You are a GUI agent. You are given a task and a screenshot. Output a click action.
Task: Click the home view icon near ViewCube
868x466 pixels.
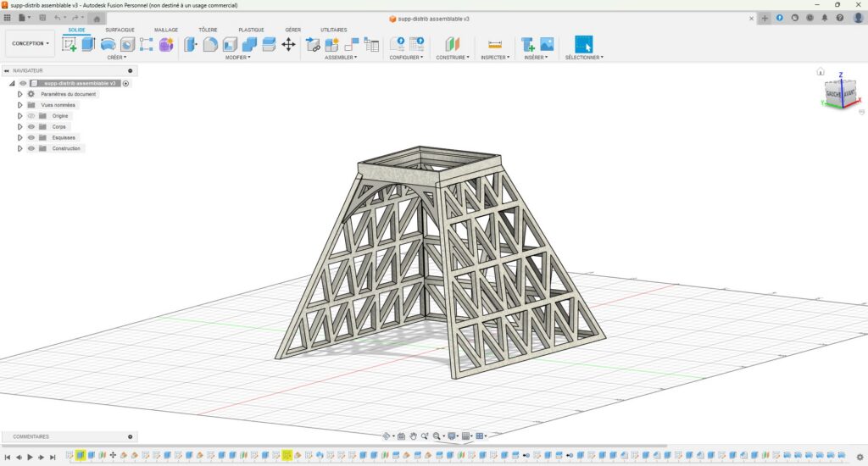[820, 72]
